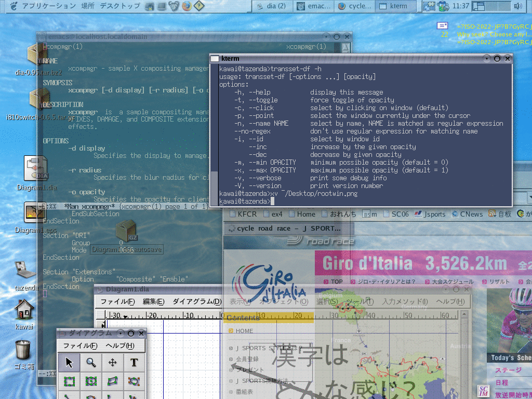This screenshot has width=532, height=399.
Task: Click the kterm vertical scrollbar thumb
Action: (x=214, y=189)
